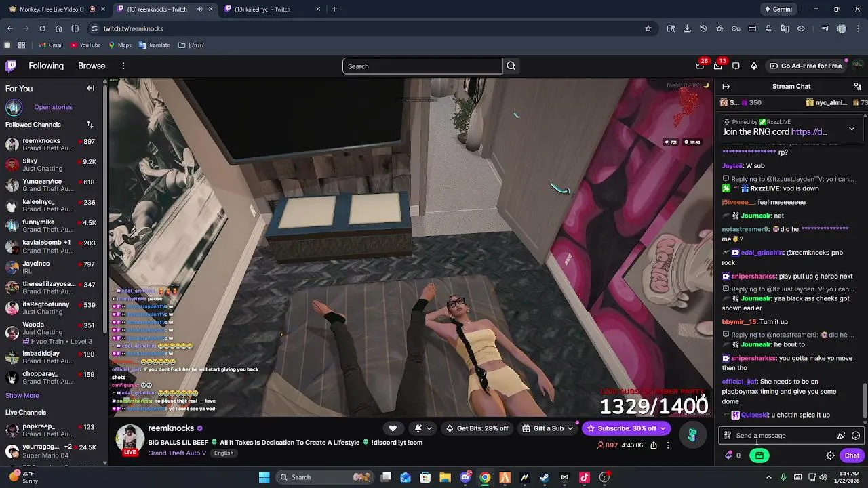Click the green Power-ups gift icon
The height and width of the screenshot is (488, 868).
(x=759, y=455)
